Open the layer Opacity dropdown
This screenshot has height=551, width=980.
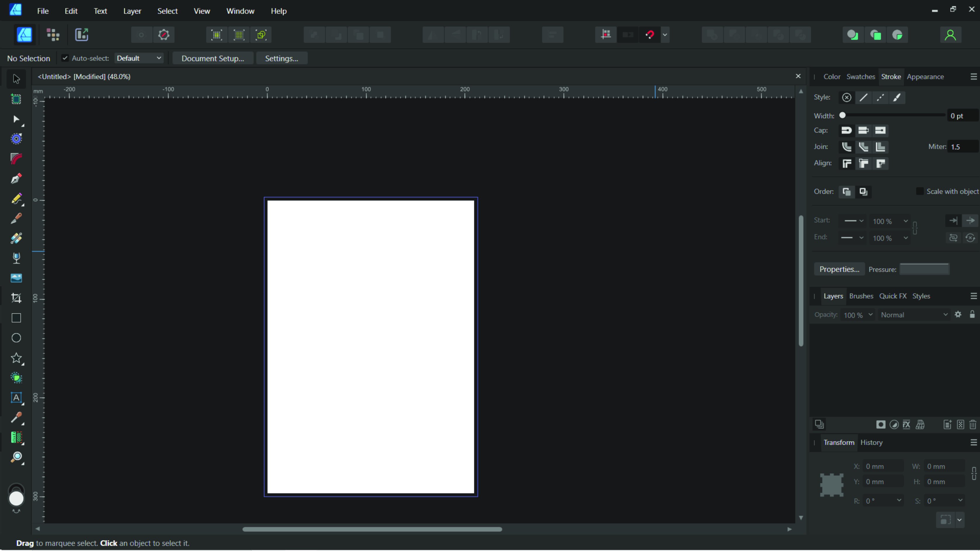click(858, 315)
